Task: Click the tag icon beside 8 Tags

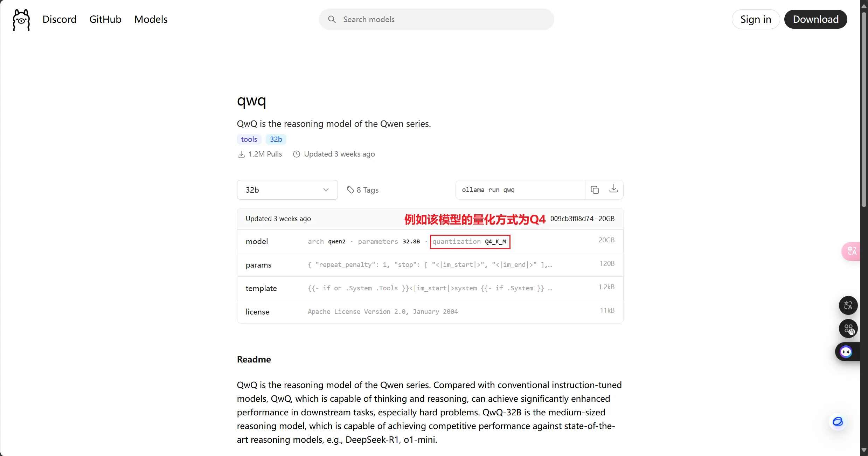Action: pyautogui.click(x=350, y=190)
